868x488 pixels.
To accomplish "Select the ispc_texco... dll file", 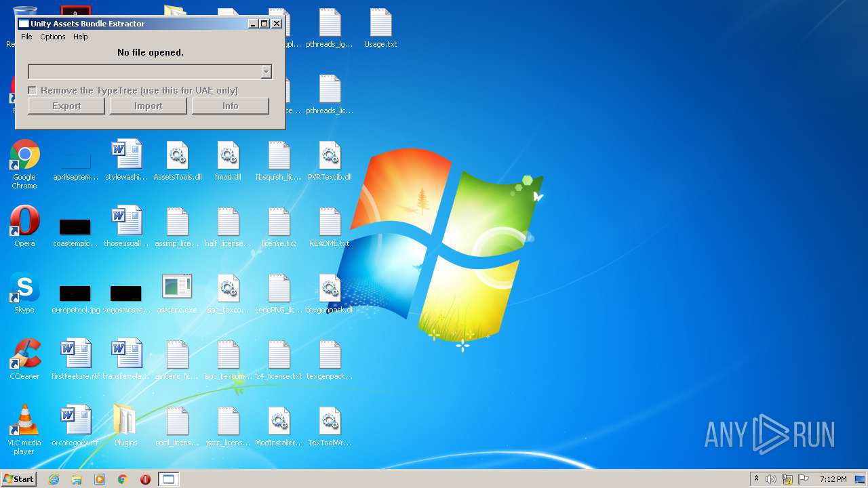I will point(228,294).
